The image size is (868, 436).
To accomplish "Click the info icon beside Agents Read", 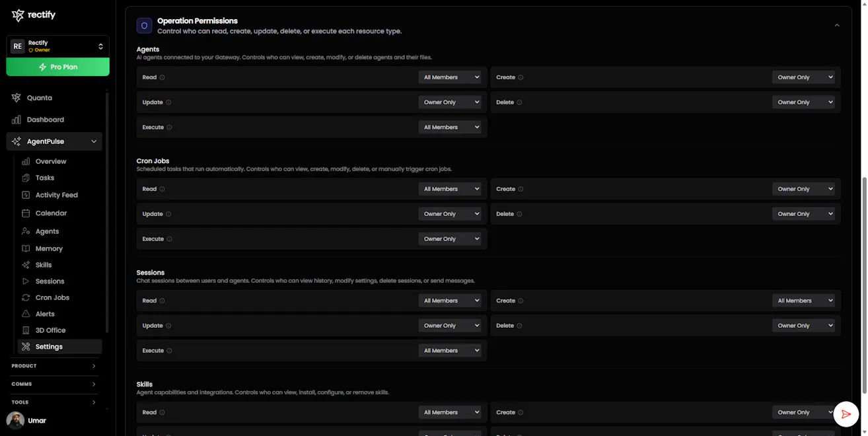I will 162,77.
